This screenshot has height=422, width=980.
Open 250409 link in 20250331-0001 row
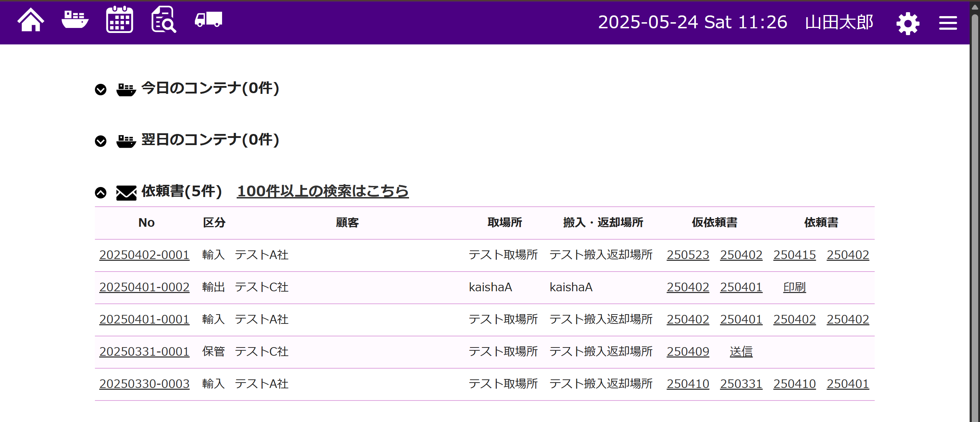tap(688, 351)
